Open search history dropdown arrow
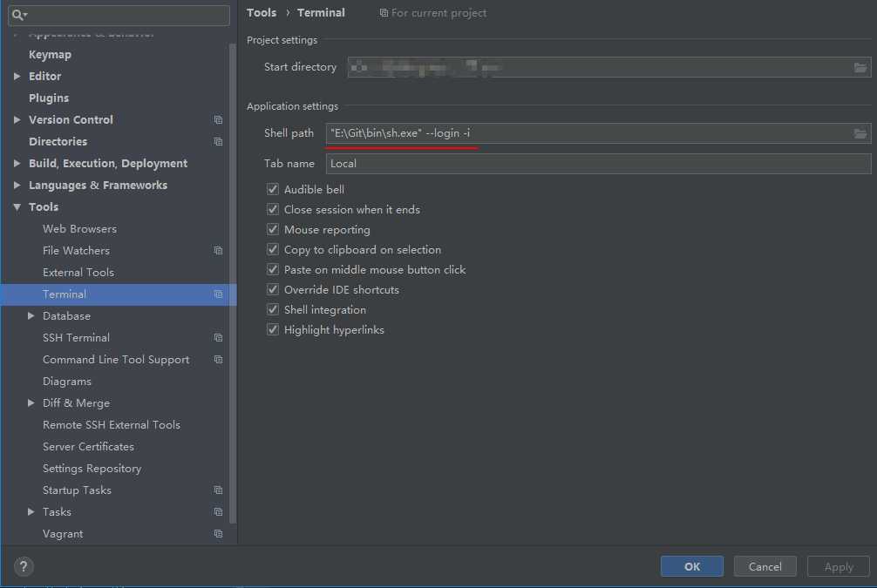Viewport: 877px width, 588px height. [x=25, y=15]
